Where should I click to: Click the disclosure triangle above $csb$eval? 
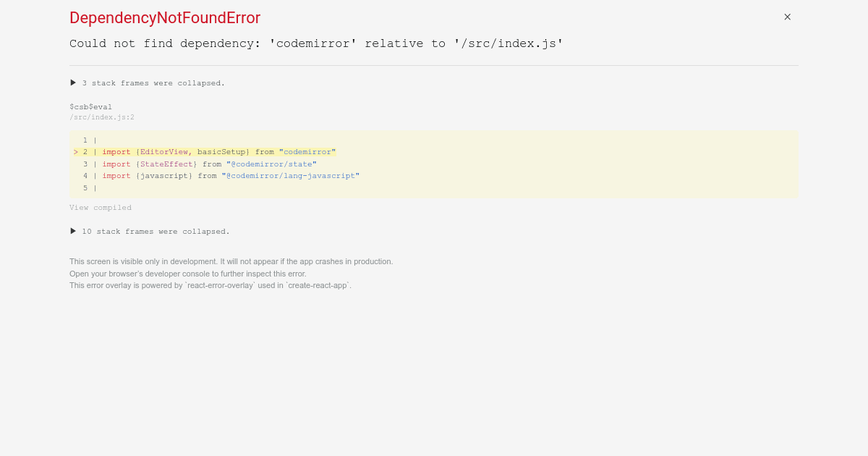coord(73,82)
